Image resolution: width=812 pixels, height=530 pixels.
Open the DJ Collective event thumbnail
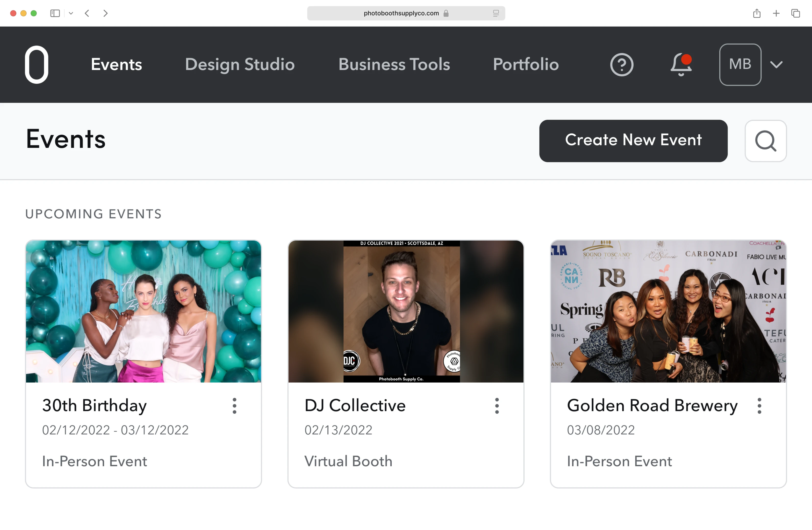tap(406, 311)
